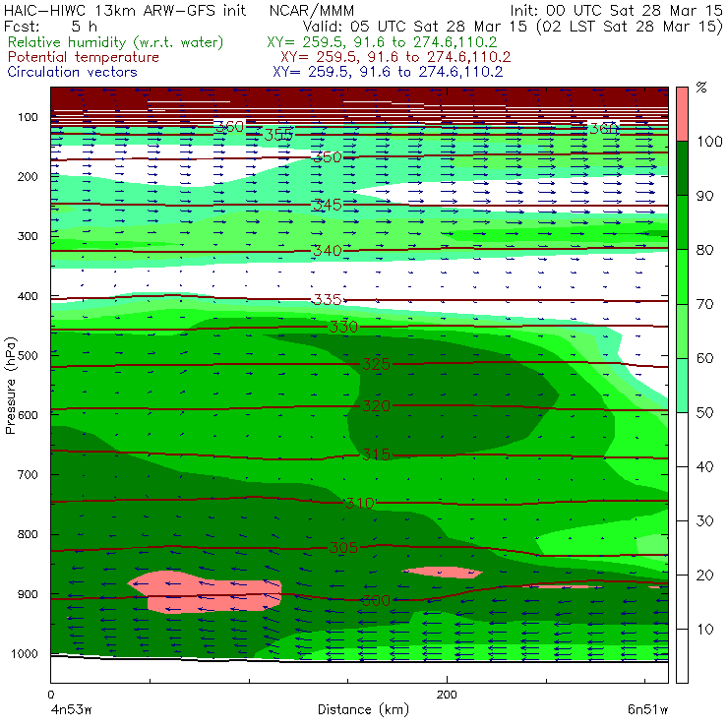Select the 'NCAR/MMM' header text
Viewport: 728px width, 728px height.
(312, 11)
